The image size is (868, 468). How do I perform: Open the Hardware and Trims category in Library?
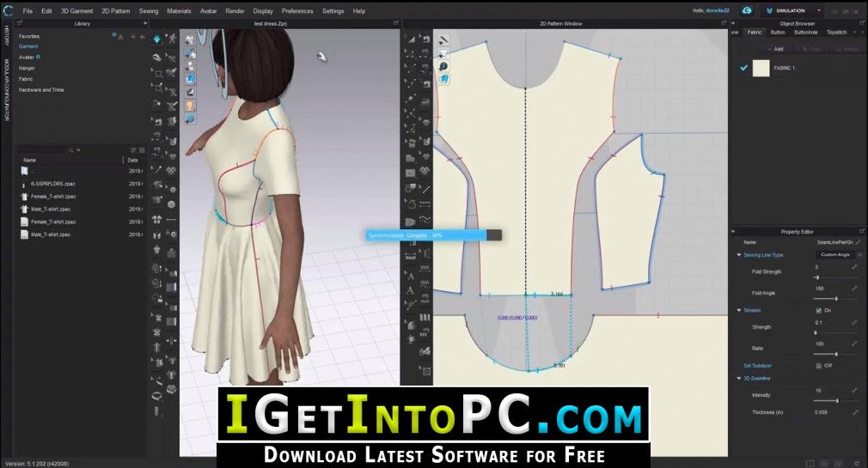point(41,89)
